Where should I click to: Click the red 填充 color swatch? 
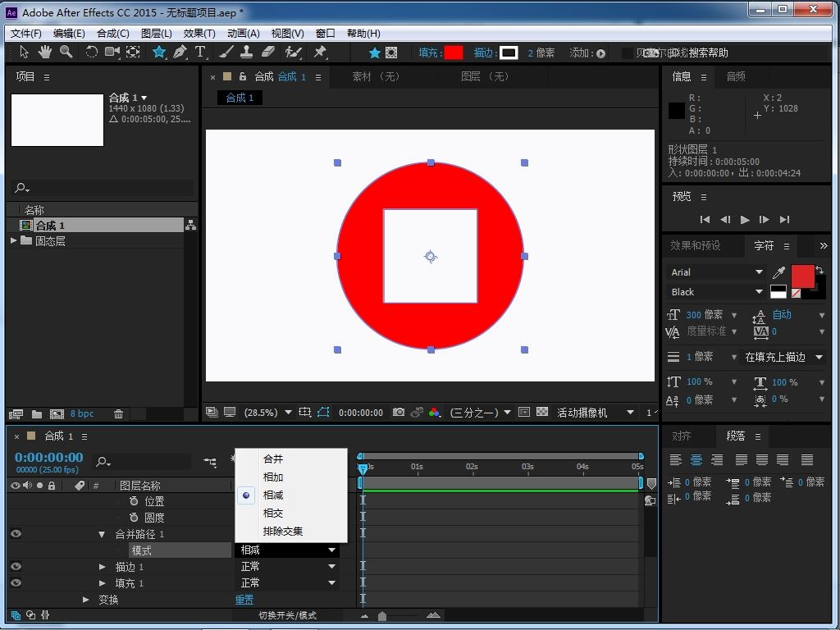(x=454, y=52)
